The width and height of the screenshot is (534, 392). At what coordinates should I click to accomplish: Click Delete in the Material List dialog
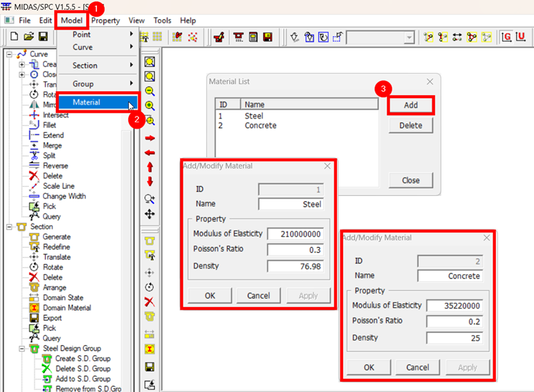410,126
